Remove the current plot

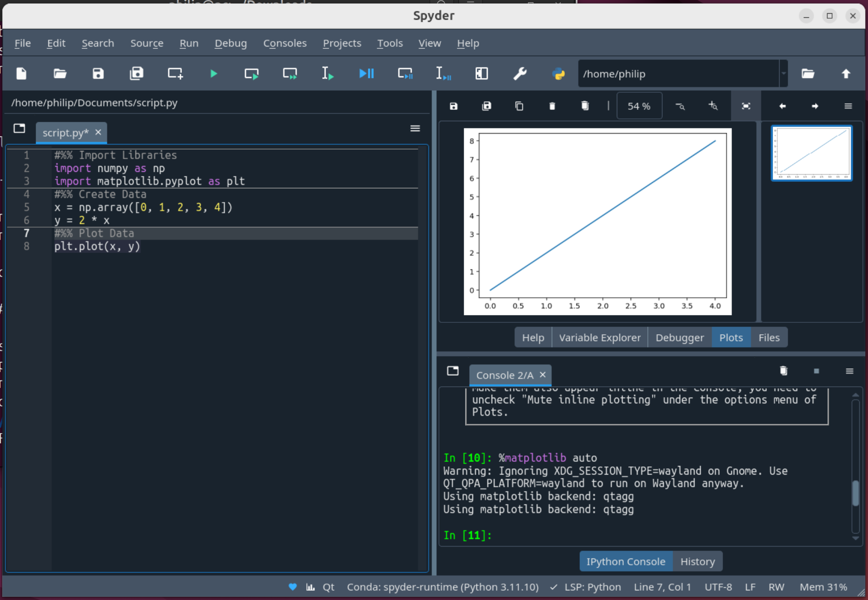(552, 106)
